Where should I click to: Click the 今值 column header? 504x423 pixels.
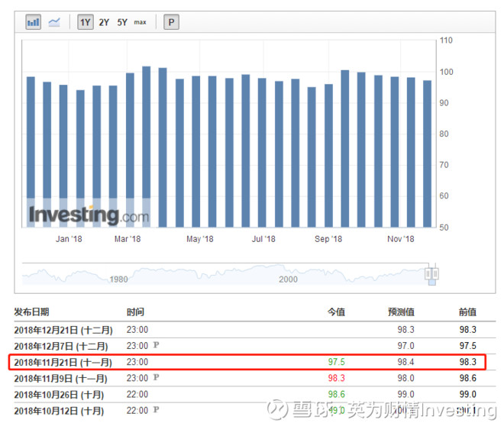[336, 312]
